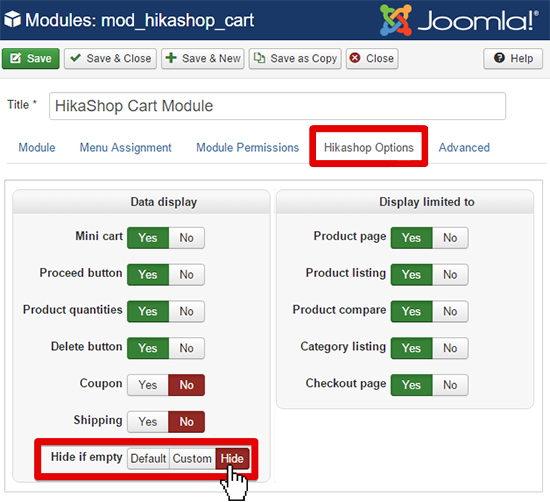The image size is (550, 502).
Task: Click Save & New button
Action: (202, 58)
